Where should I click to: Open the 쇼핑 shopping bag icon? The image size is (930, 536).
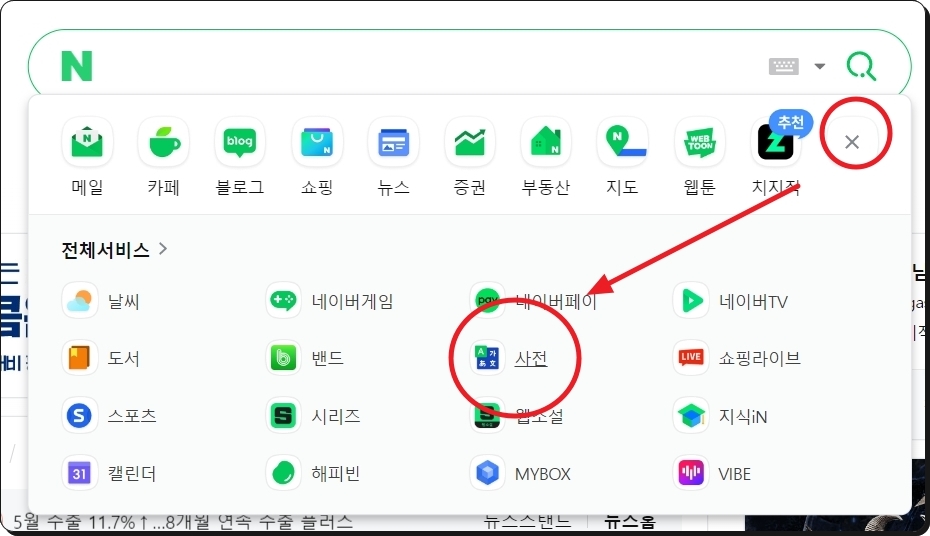pos(317,142)
